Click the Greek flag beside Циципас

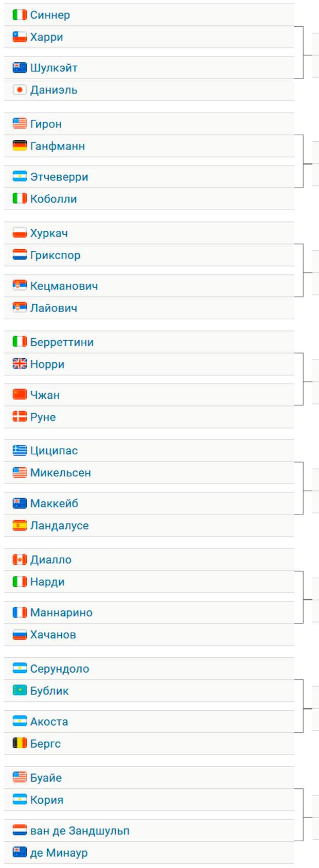20,451
